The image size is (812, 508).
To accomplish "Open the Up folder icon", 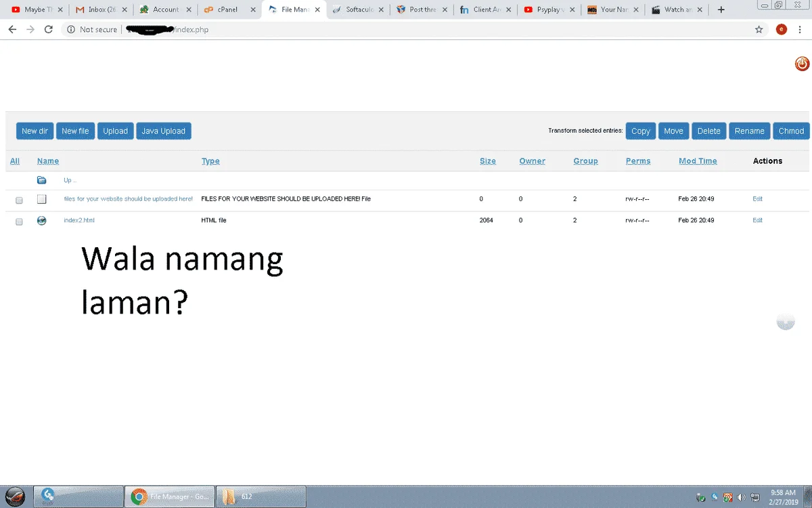I will (x=41, y=180).
